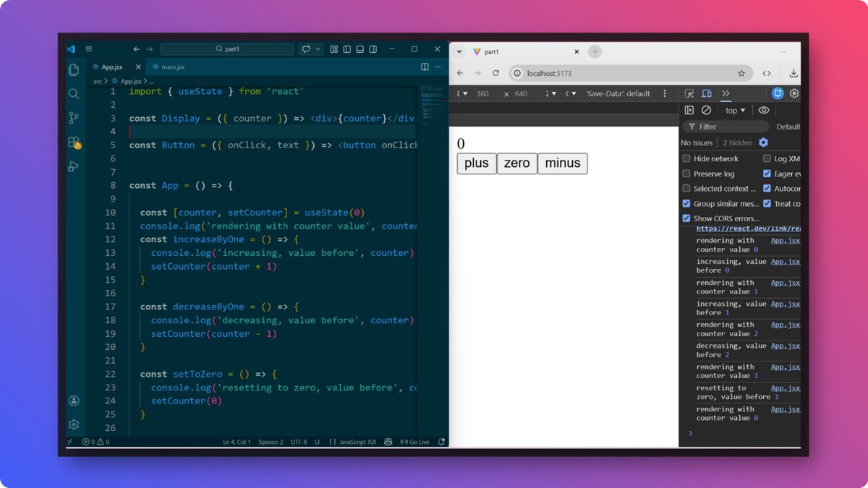Open the VS Code Manage gear icon
Viewport: 868px width, 488px height.
(x=73, y=424)
